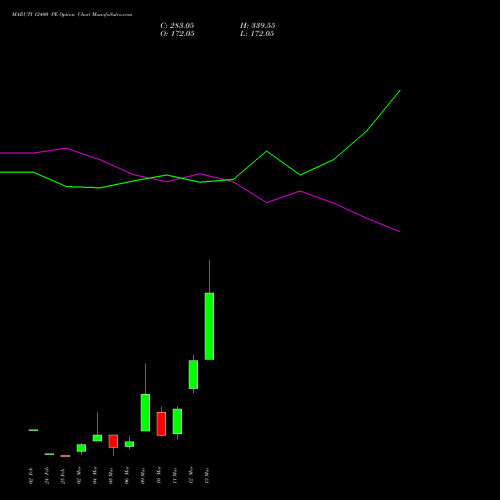Click the open value O: 172.05
This screenshot has width=500, height=500.
click(x=177, y=33)
